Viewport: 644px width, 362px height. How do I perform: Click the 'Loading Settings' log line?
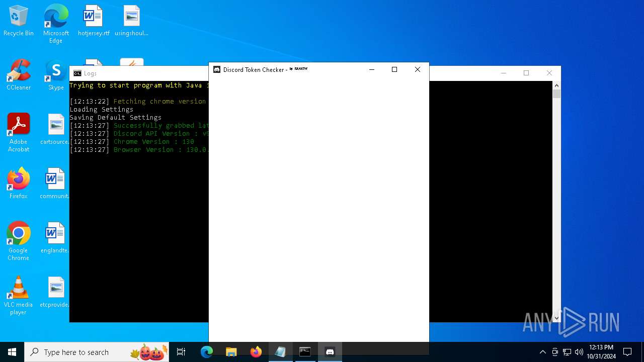pyautogui.click(x=102, y=110)
